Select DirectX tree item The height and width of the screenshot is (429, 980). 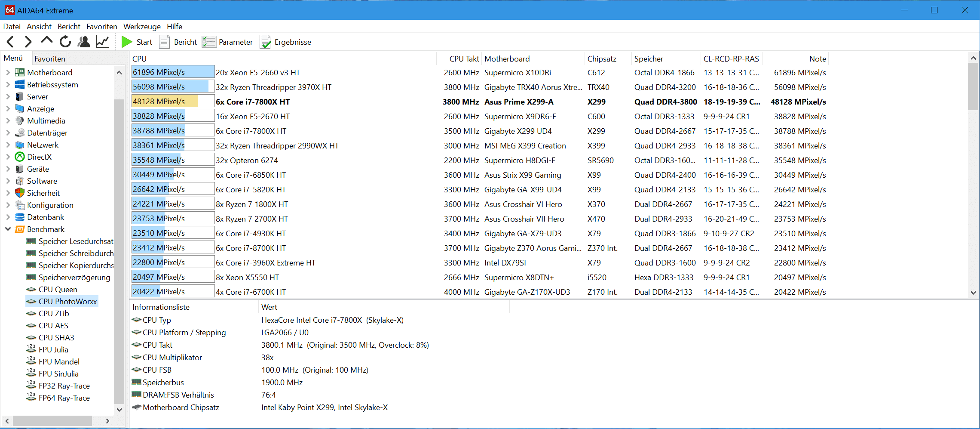(39, 157)
